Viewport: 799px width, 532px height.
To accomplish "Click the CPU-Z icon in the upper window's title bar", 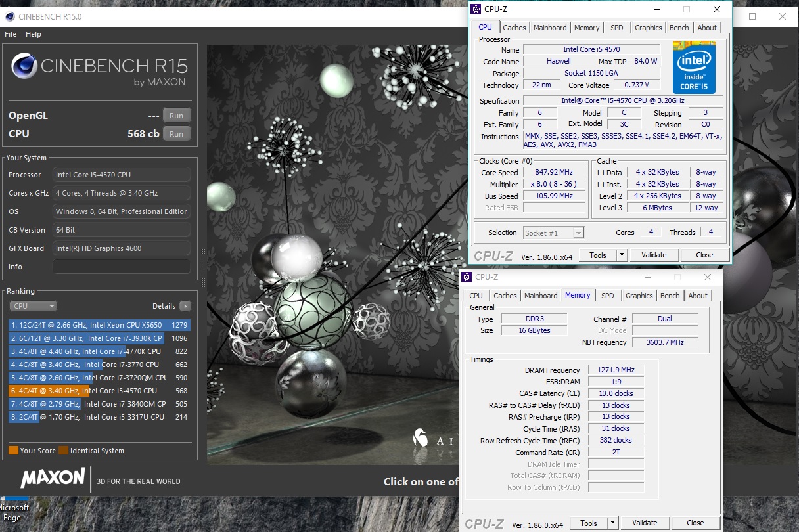I will point(476,9).
